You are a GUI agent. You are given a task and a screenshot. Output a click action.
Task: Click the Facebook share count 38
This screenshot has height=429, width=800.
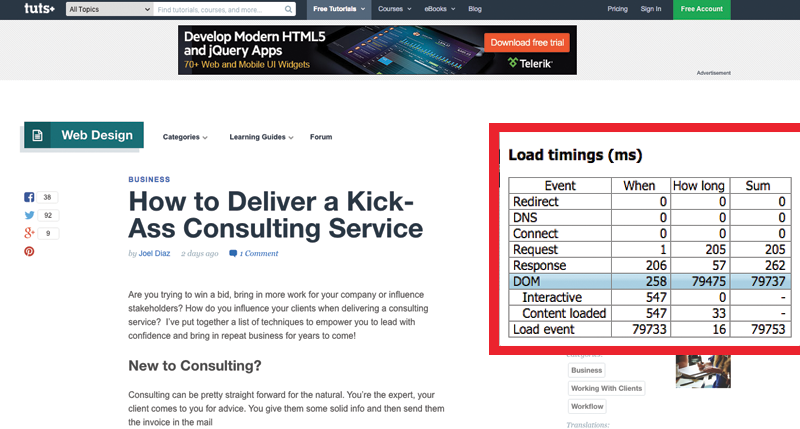(x=47, y=197)
